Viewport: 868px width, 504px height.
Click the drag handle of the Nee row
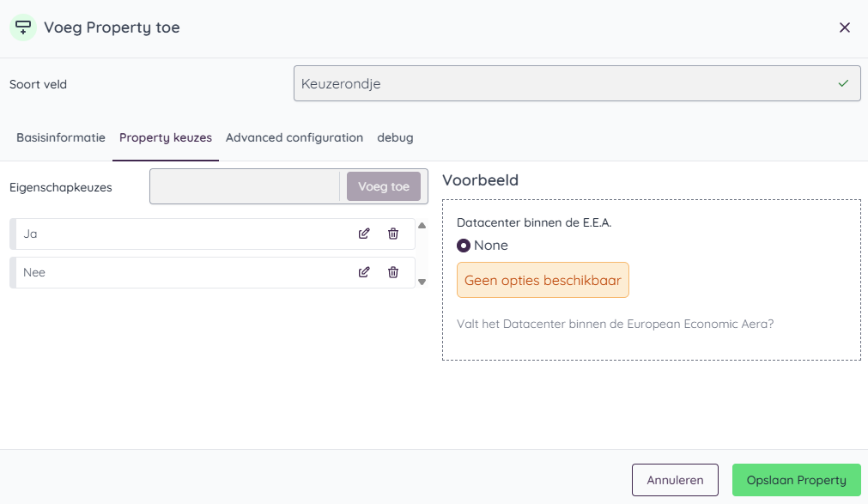pyautogui.click(x=13, y=272)
